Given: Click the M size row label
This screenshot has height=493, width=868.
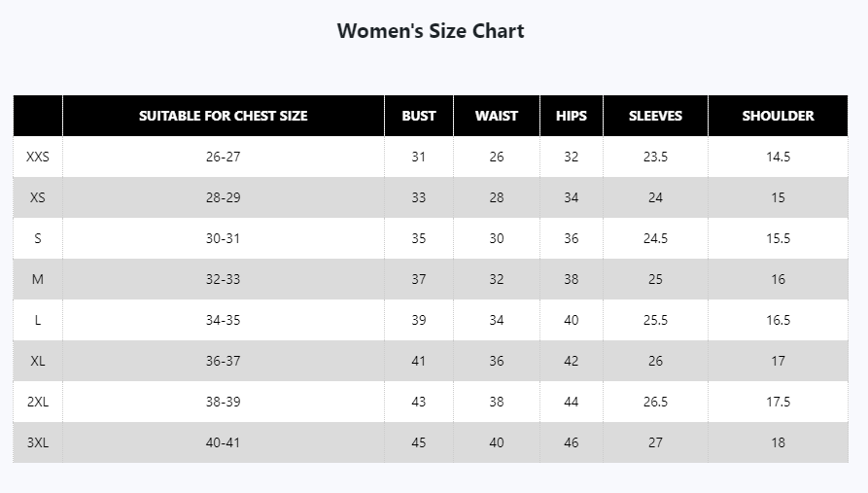Looking at the screenshot, I should click(38, 279).
